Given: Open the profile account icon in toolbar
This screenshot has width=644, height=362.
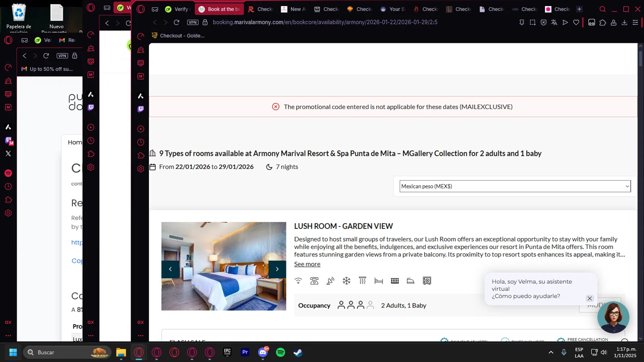Looking at the screenshot, I should pos(614,22).
